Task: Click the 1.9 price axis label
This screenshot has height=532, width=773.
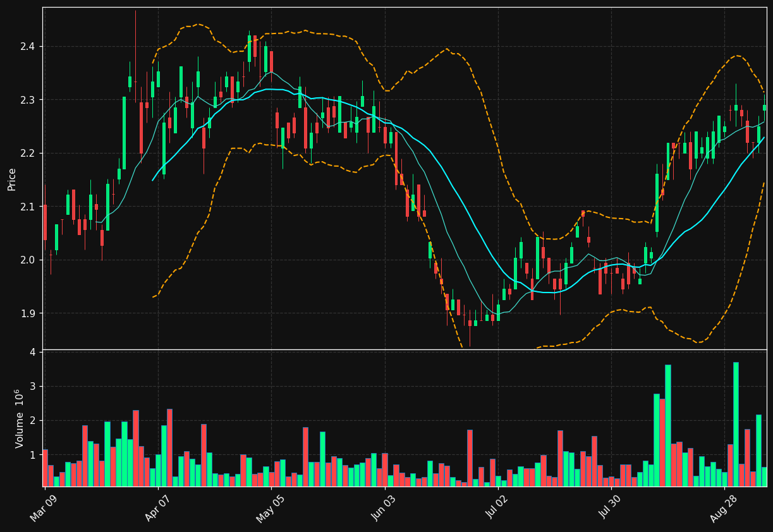Action: coord(28,313)
